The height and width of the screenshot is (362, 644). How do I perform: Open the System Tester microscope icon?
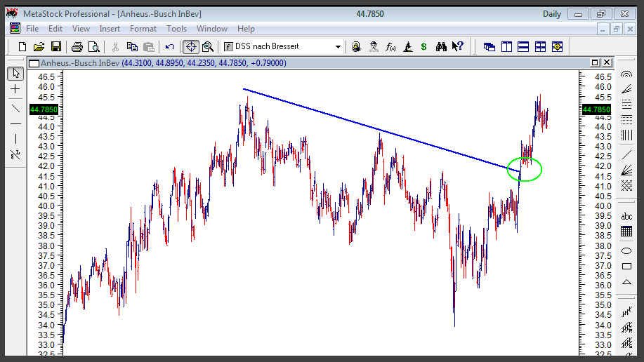pyautogui.click(x=407, y=47)
